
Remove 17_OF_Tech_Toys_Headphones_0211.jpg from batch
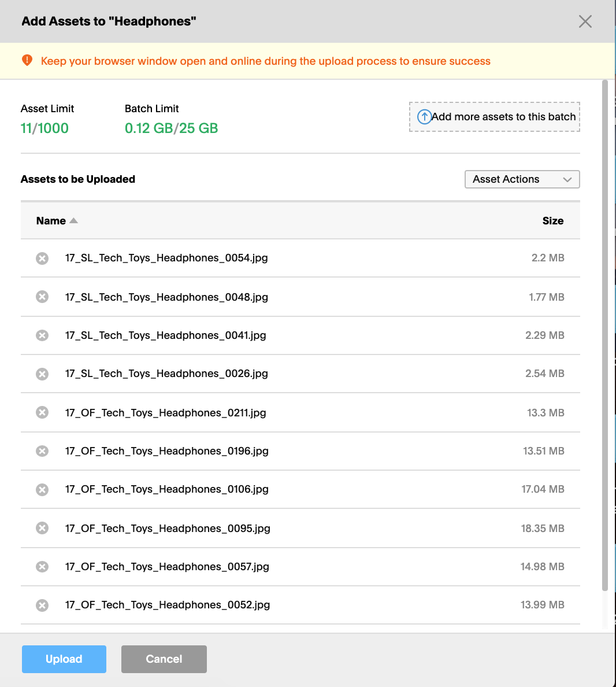pos(42,413)
